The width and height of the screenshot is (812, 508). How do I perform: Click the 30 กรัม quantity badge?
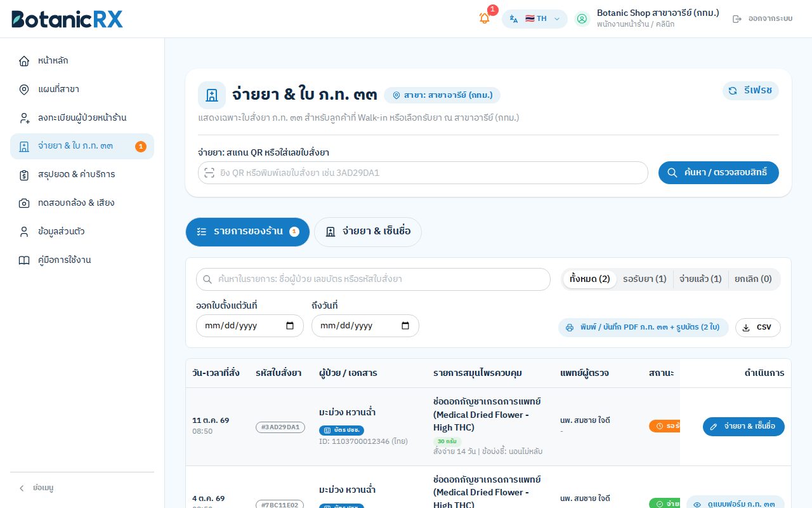coord(447,441)
